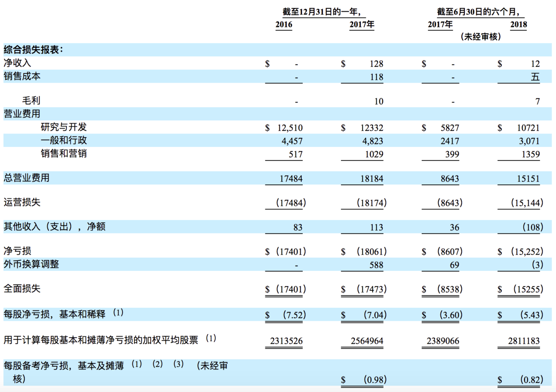The width and height of the screenshot is (556, 392).
Task: Select the 2016 column heading
Action: click(284, 25)
